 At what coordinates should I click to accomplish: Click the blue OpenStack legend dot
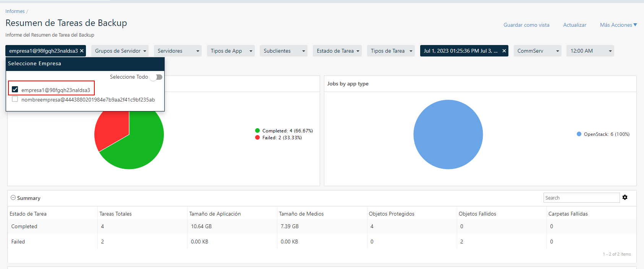point(579,134)
